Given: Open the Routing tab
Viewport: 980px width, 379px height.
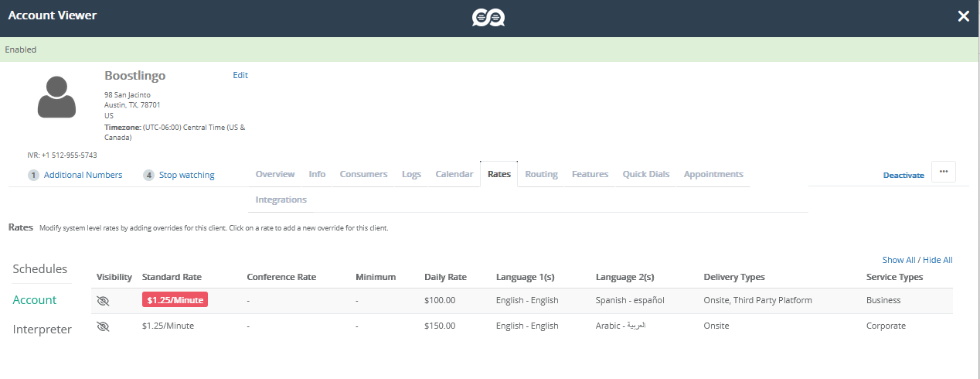Looking at the screenshot, I should (x=541, y=174).
